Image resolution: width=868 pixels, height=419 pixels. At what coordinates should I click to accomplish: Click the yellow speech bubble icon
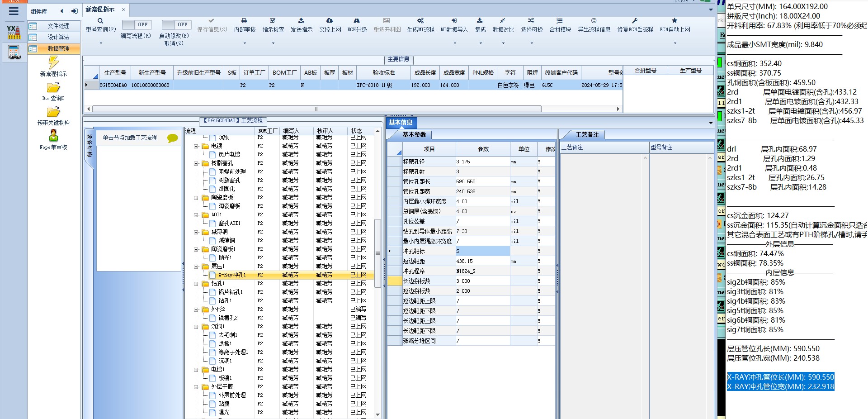point(172,138)
